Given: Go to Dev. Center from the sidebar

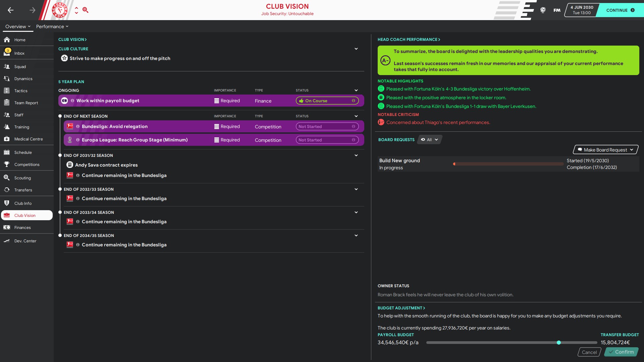Looking at the screenshot, I should 25,241.
